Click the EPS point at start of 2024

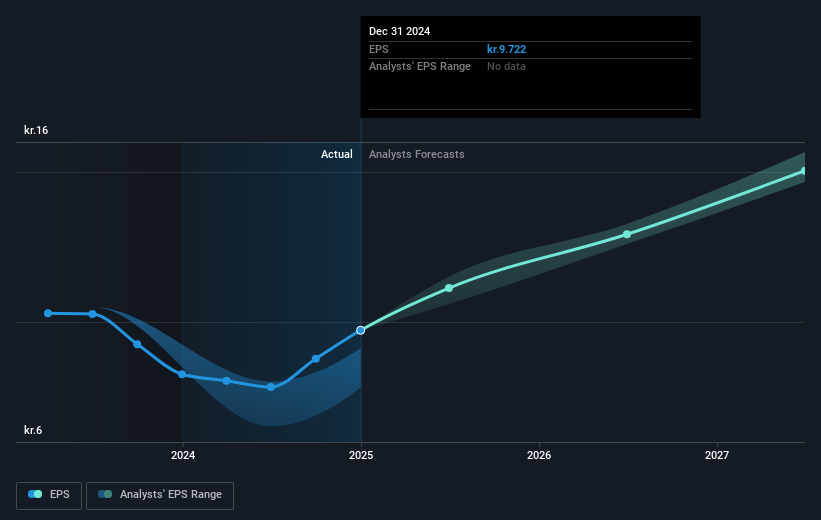click(x=182, y=374)
